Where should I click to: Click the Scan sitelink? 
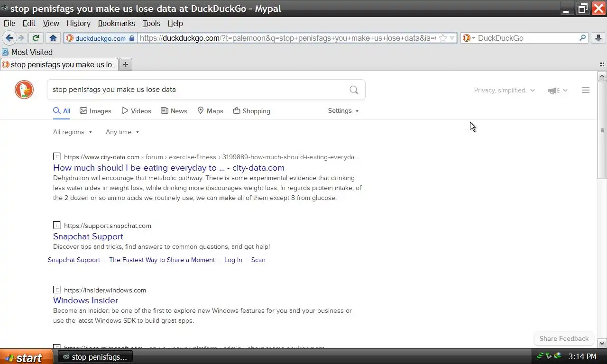pyautogui.click(x=258, y=260)
